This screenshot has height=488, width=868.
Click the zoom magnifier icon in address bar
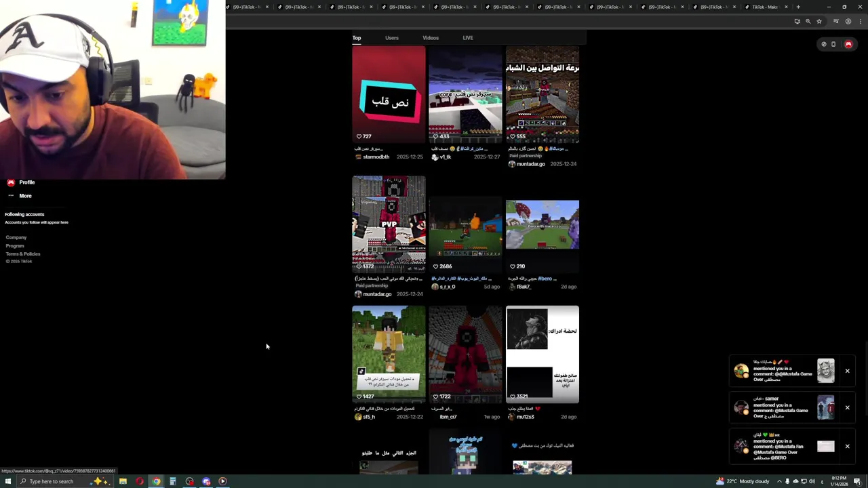808,21
